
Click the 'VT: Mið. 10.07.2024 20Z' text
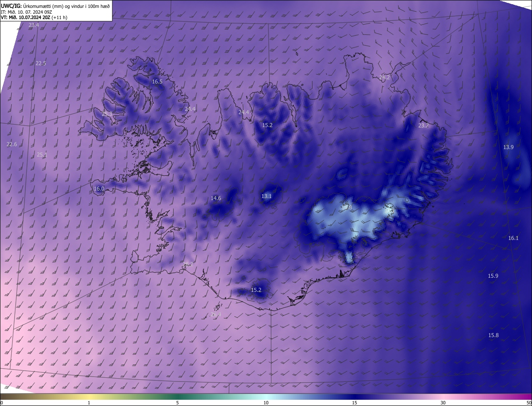click(x=25, y=17)
